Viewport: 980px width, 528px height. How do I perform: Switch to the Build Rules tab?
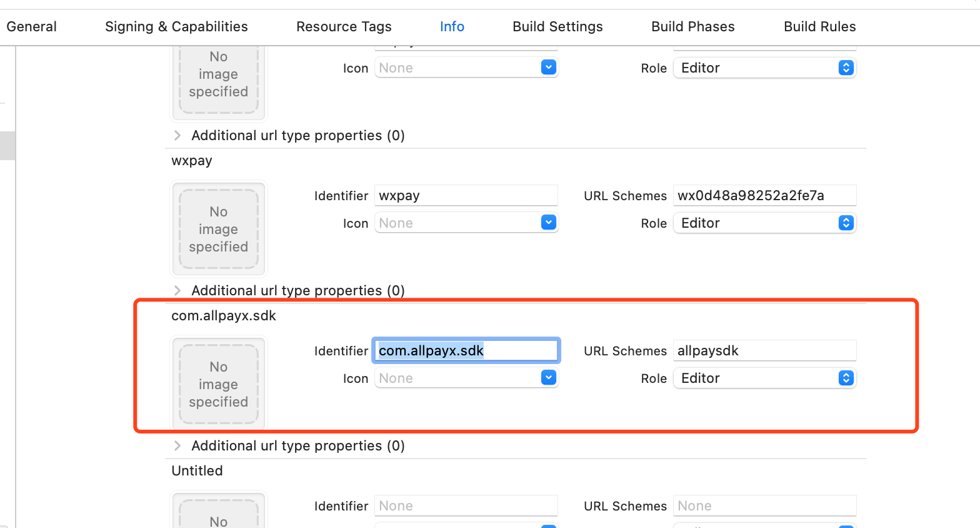click(x=819, y=27)
